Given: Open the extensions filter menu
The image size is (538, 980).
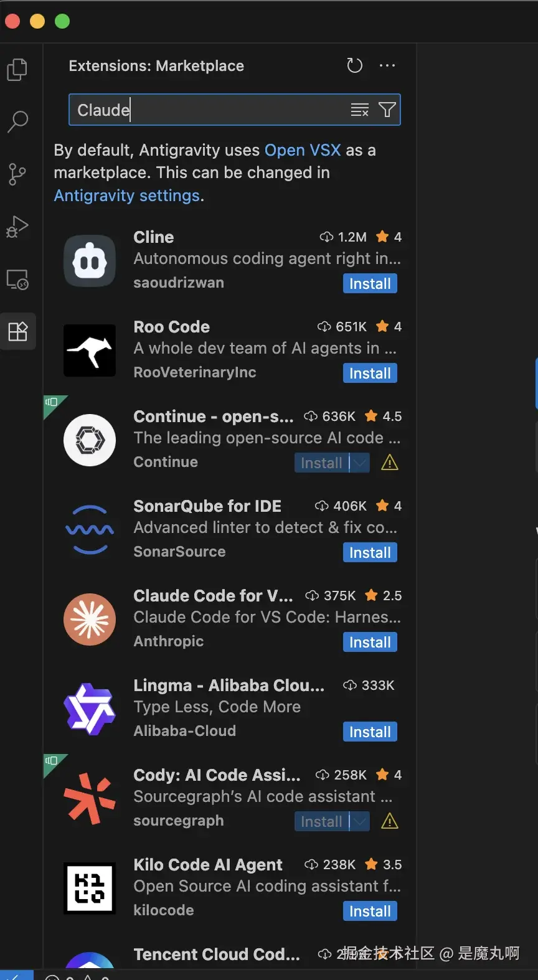Looking at the screenshot, I should pos(387,110).
